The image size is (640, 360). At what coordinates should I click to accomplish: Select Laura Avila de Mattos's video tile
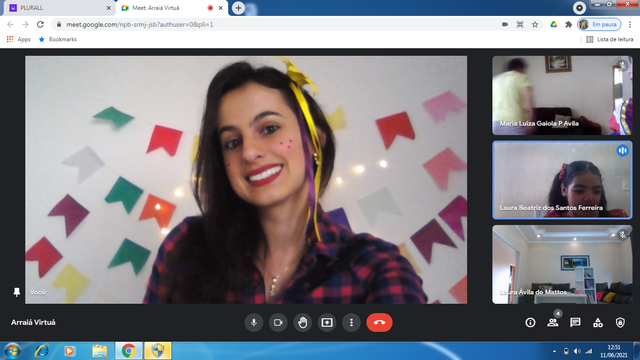[562, 264]
